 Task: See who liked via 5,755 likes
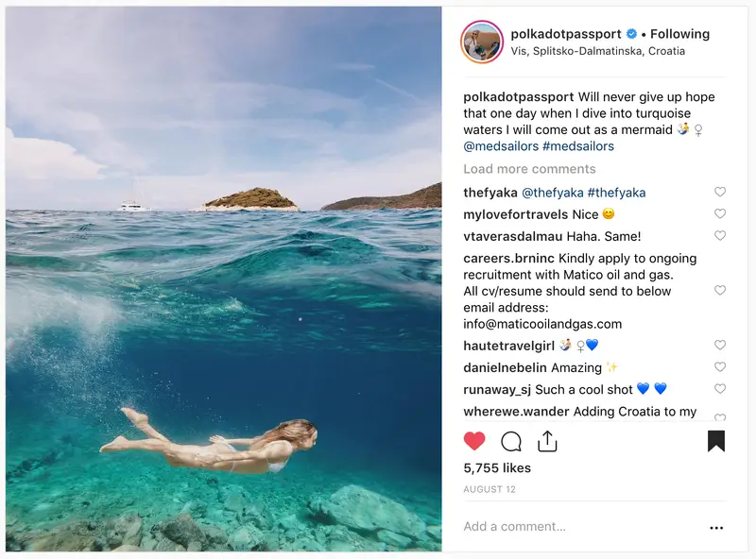click(x=495, y=467)
